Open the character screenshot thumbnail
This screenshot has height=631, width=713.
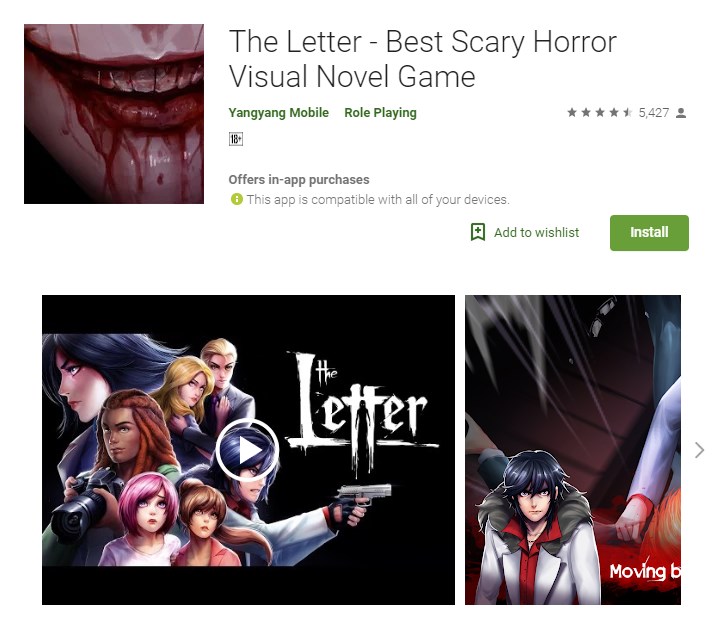click(572, 450)
